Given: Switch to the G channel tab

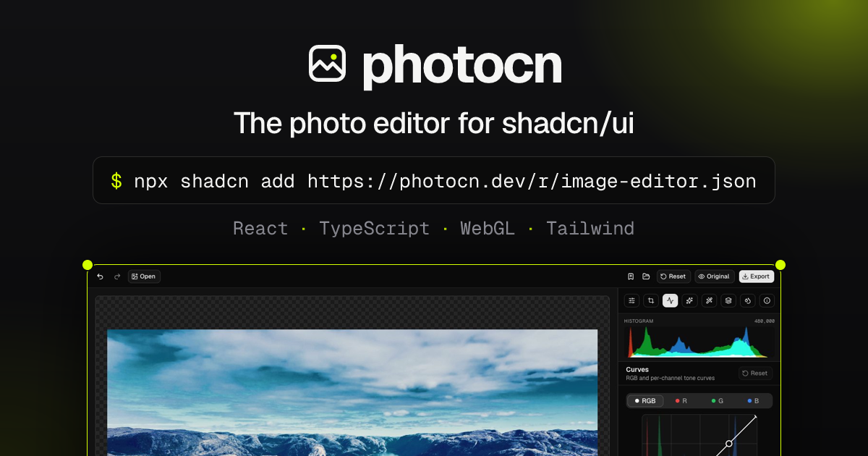Looking at the screenshot, I should (718, 400).
